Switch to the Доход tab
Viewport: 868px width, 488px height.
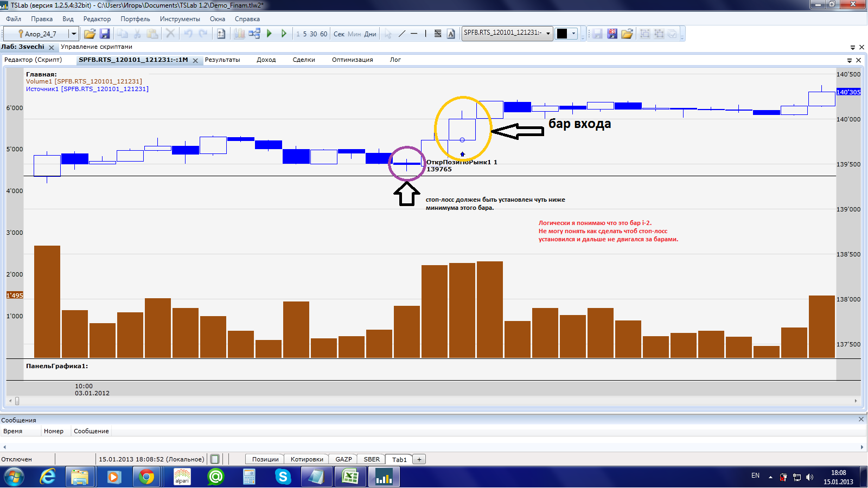(266, 60)
